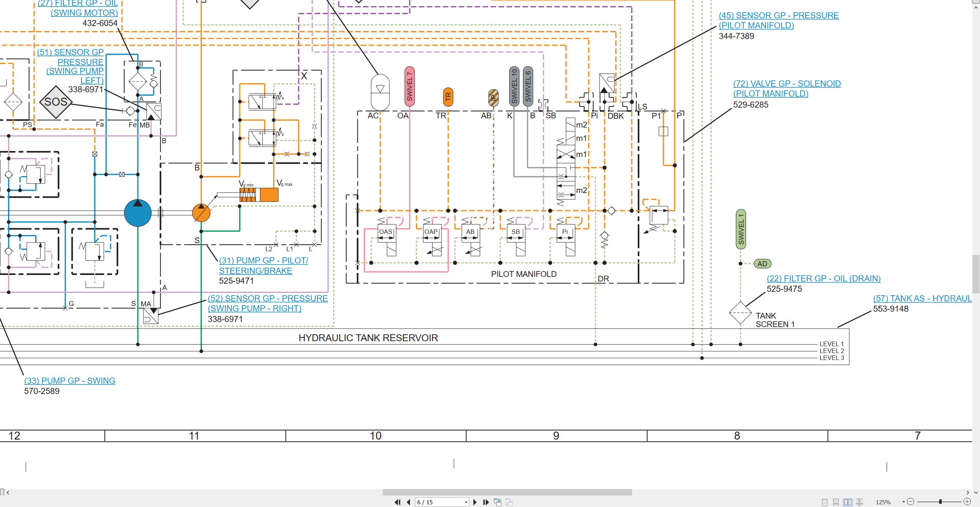This screenshot has width=980, height=507.
Task: Click the LEVEL 3 tank label
Action: (831, 358)
